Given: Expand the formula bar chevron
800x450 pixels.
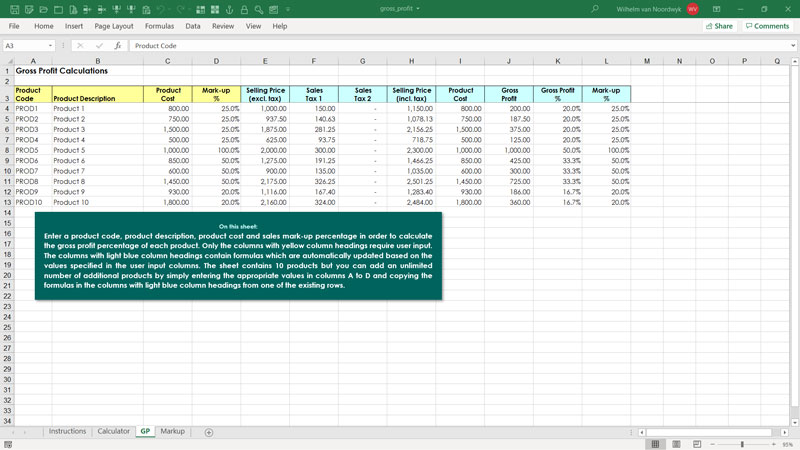Looking at the screenshot, I should point(793,45).
